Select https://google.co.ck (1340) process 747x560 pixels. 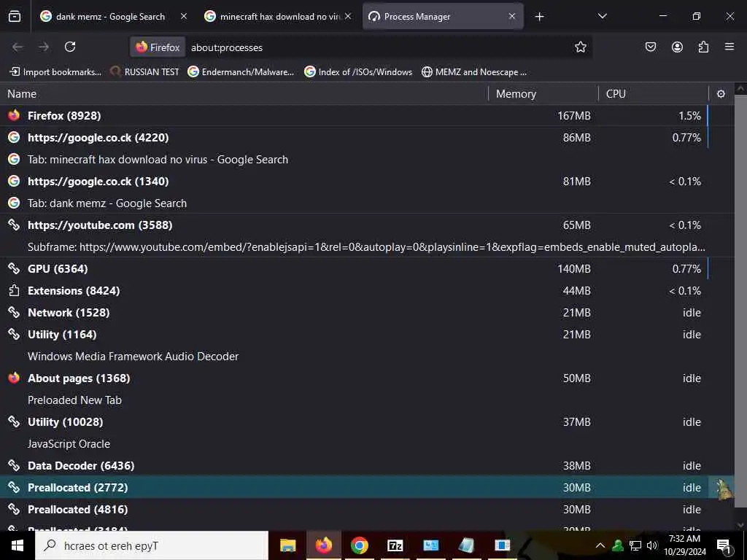pyautogui.click(x=367, y=182)
